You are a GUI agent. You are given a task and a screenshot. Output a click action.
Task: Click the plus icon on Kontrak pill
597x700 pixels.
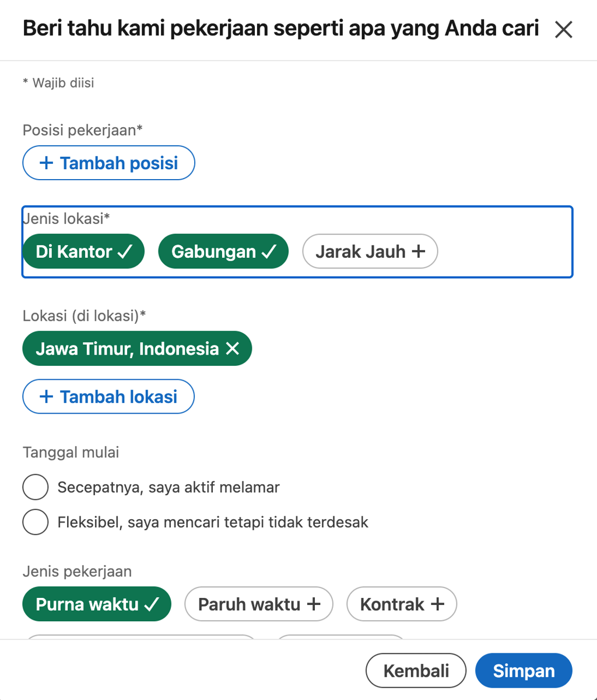438,604
